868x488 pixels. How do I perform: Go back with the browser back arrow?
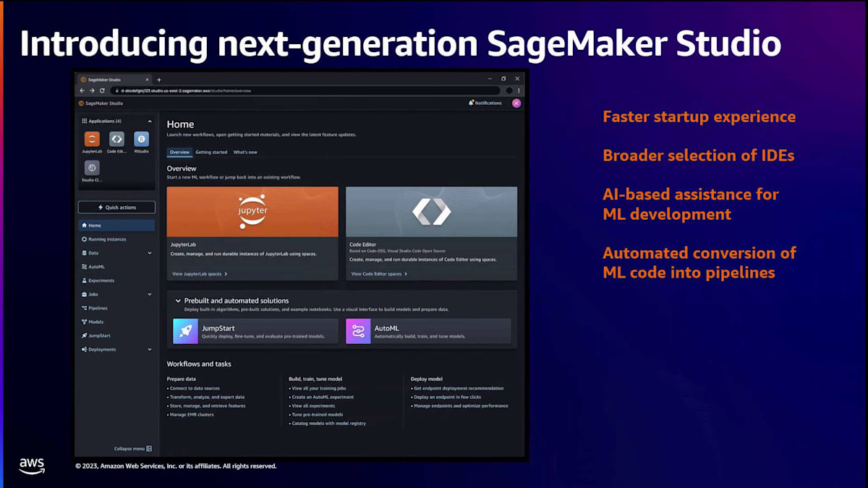pos(82,90)
